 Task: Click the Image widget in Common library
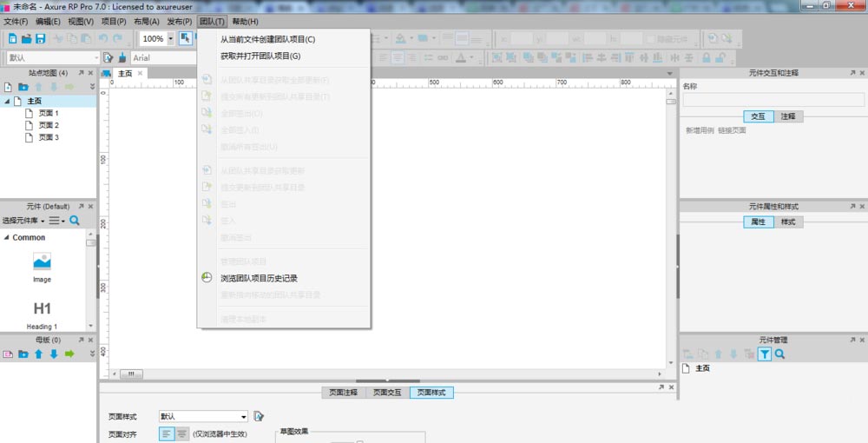pyautogui.click(x=42, y=268)
